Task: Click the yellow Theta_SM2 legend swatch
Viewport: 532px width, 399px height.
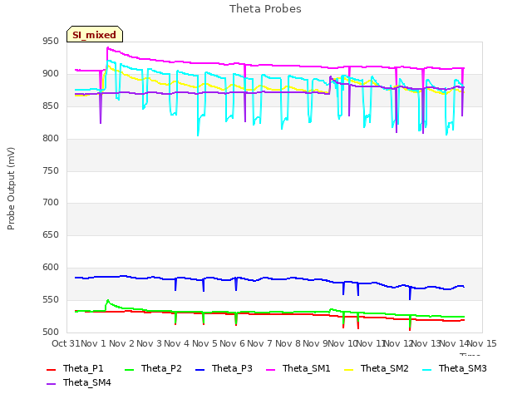Action: click(348, 369)
